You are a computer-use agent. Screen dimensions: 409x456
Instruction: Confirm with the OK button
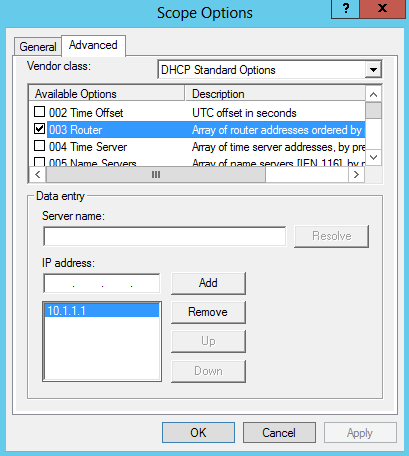198,433
